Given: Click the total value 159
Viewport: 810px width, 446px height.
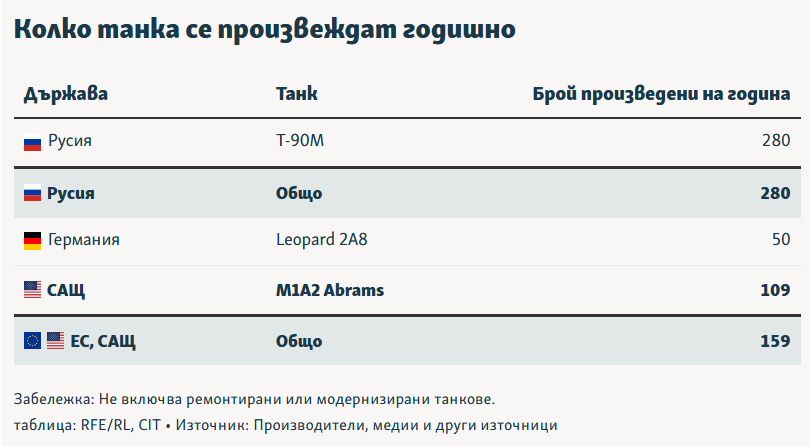Looking at the screenshot, I should point(775,341).
